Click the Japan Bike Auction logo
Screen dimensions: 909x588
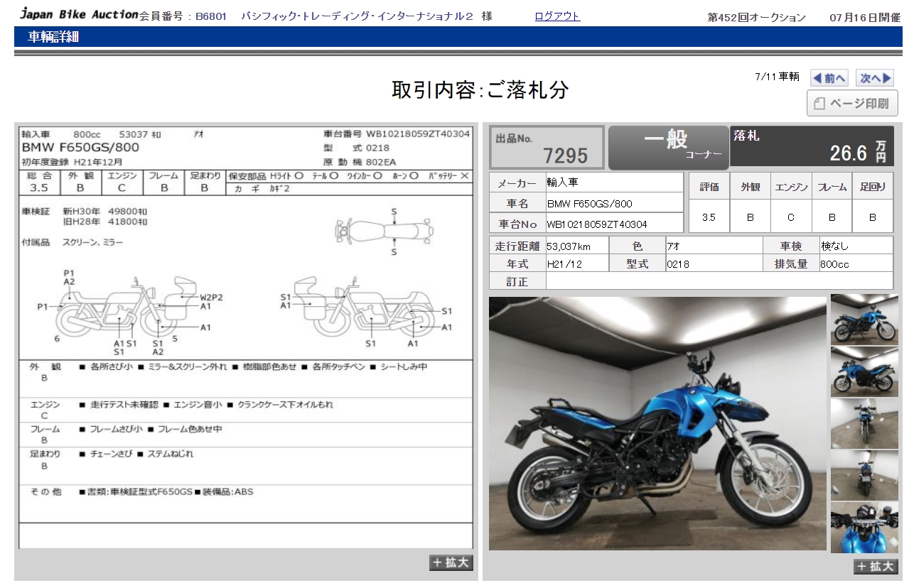pos(79,13)
